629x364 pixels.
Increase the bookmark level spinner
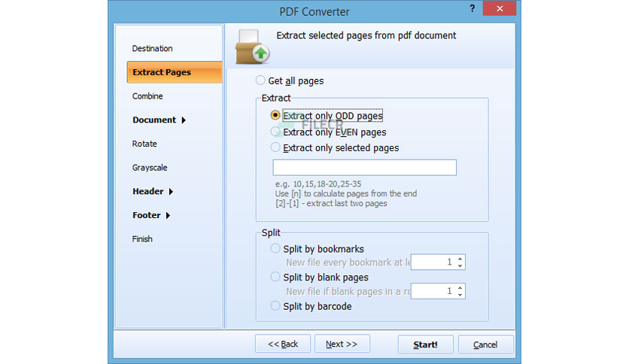tap(460, 259)
